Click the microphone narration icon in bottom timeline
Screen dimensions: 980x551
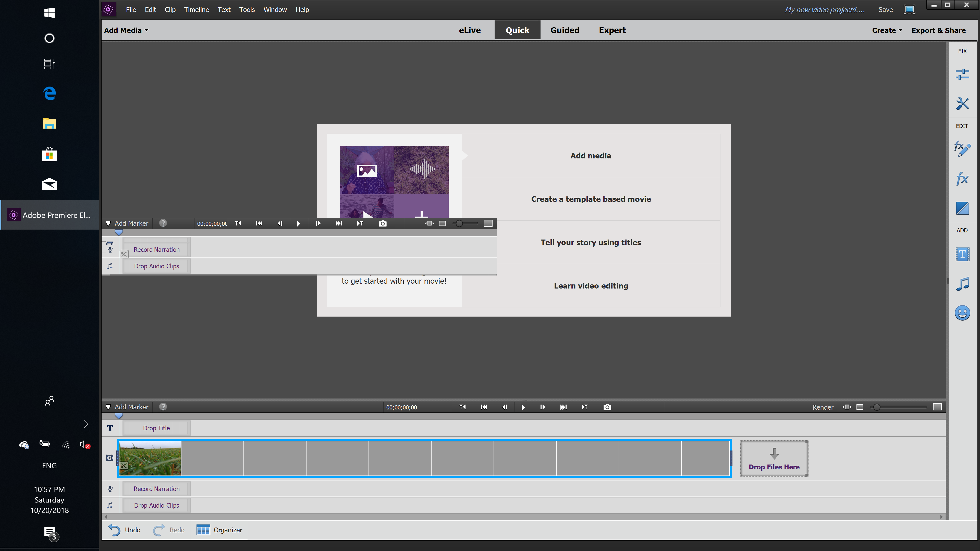pyautogui.click(x=110, y=489)
